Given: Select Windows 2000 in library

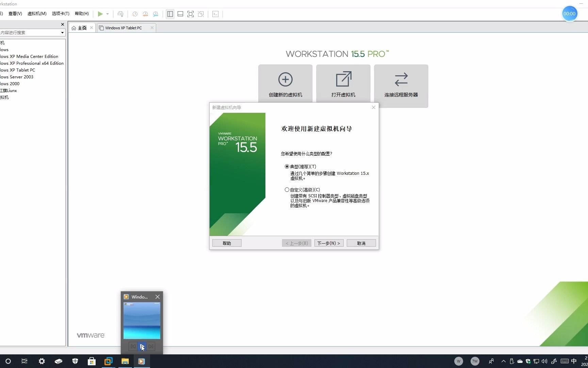Looking at the screenshot, I should 10,84.
